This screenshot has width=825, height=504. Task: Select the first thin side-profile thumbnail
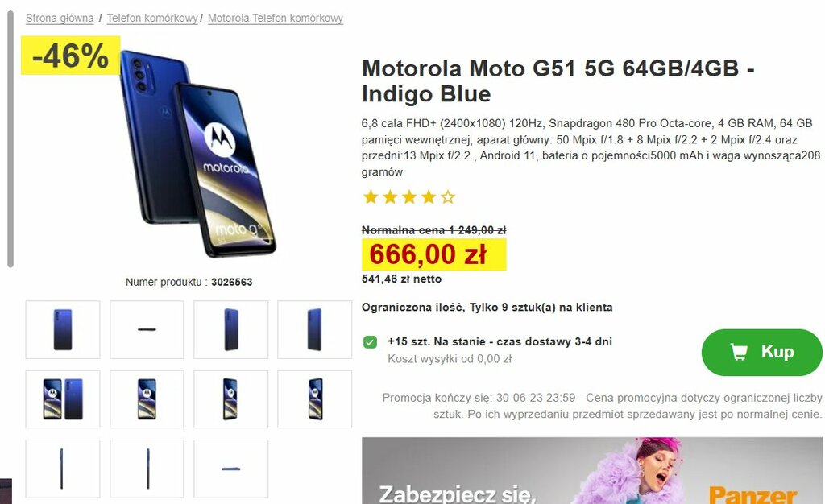(63, 469)
